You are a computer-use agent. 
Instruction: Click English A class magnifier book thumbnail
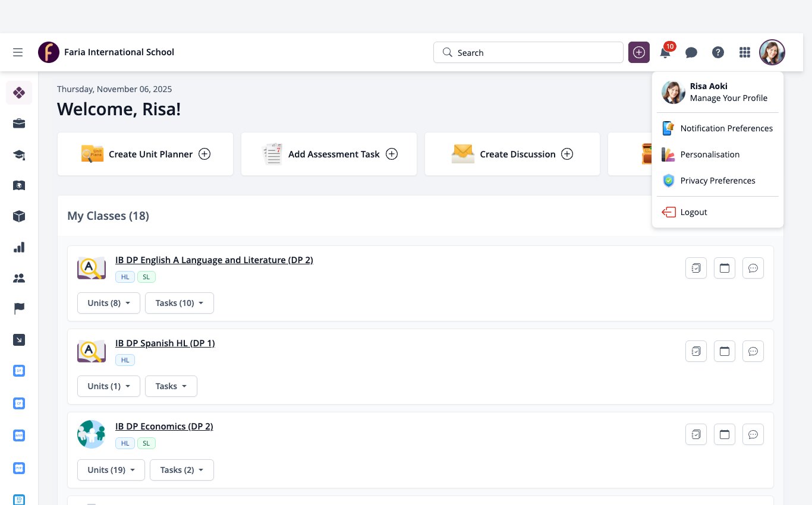pyautogui.click(x=92, y=268)
